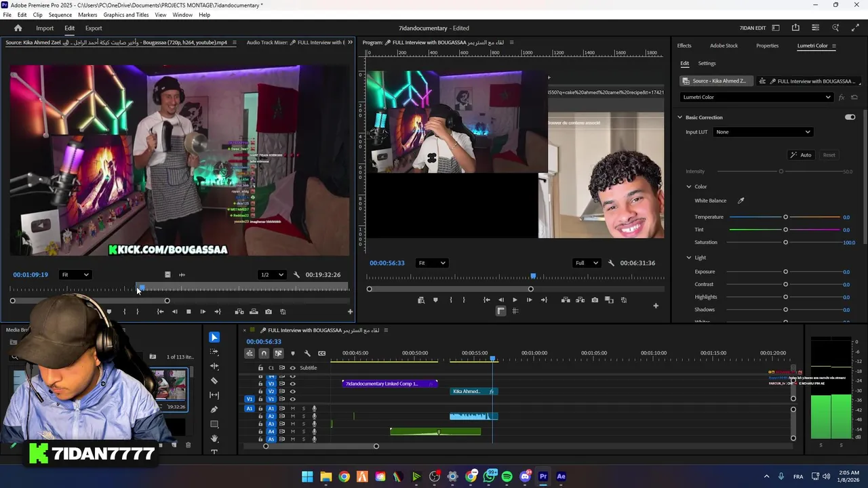Click the Program monitor Lift button

pos(566,300)
